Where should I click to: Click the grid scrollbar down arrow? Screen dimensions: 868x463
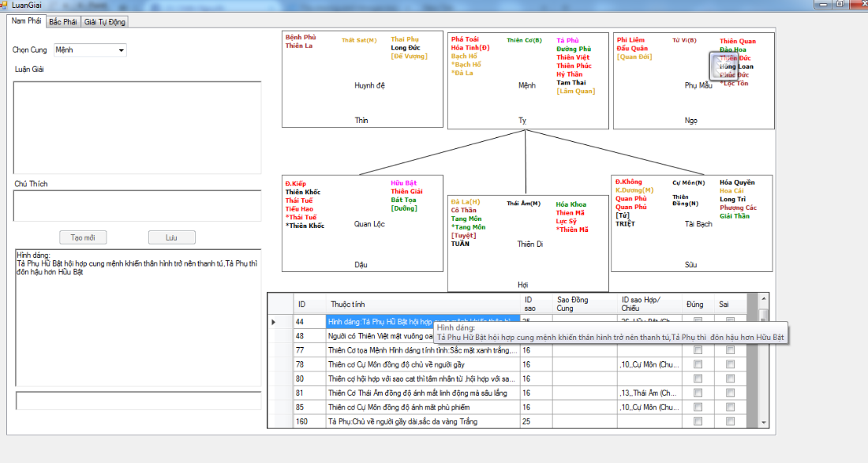[x=763, y=423]
